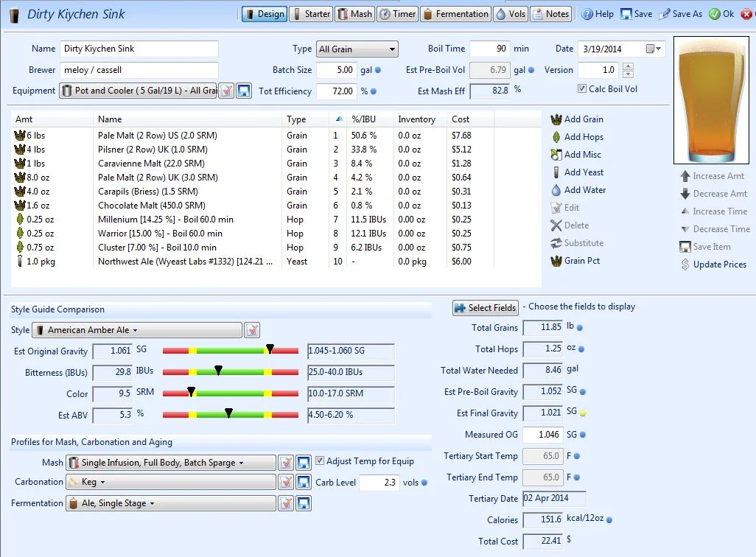Edit equipment profile checkmark icon
This screenshot has width=756, height=557.
[226, 91]
